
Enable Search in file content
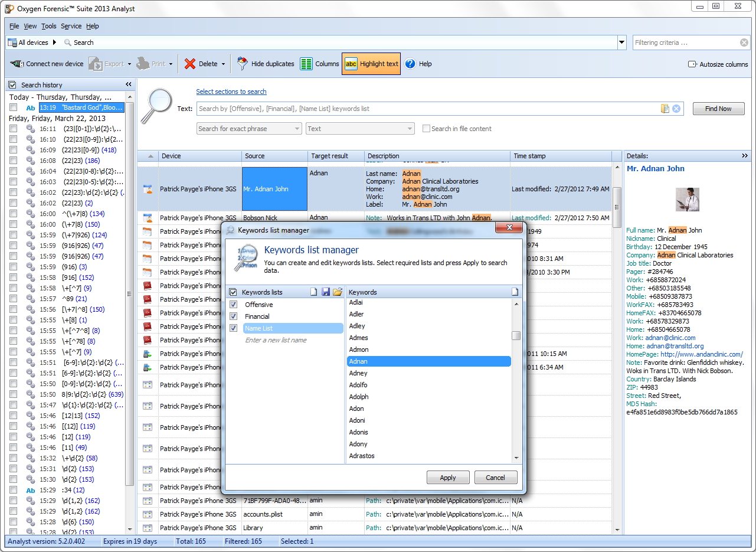(426, 129)
